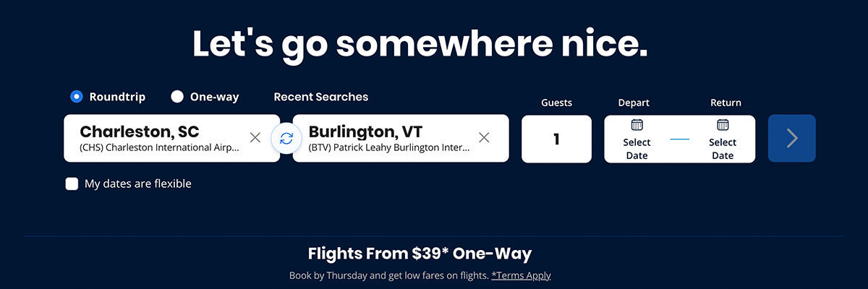Open the Depart Select Date picker
Viewport: 868px width, 289px height.
tap(637, 149)
